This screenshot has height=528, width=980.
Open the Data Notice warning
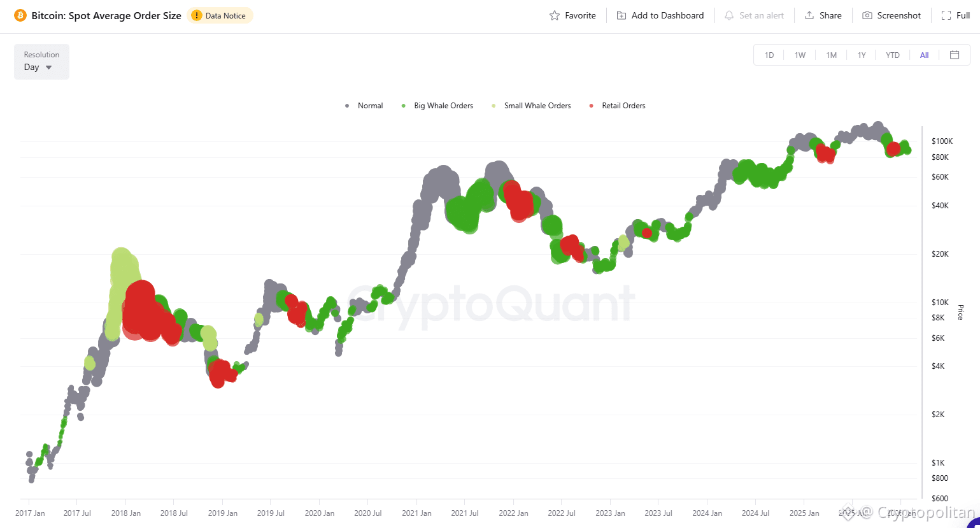click(x=220, y=15)
